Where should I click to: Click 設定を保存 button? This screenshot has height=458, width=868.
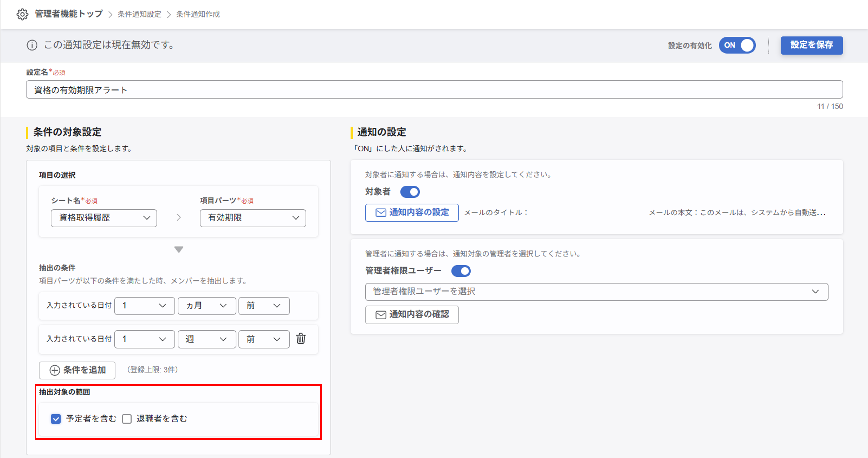coord(811,45)
